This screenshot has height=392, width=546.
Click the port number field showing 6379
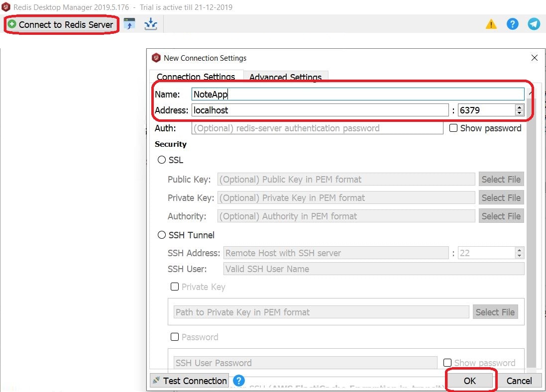tap(486, 110)
